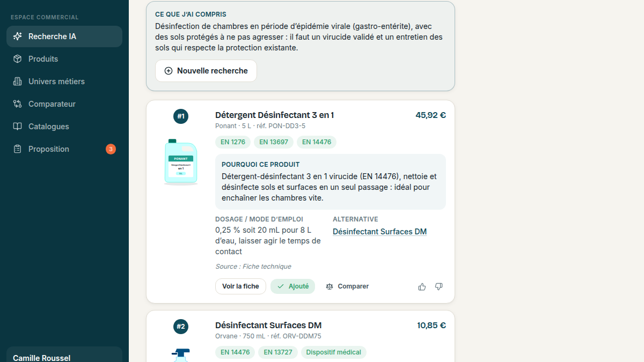Click the Univers métiers building icon
The image size is (644, 362).
pos(18,82)
